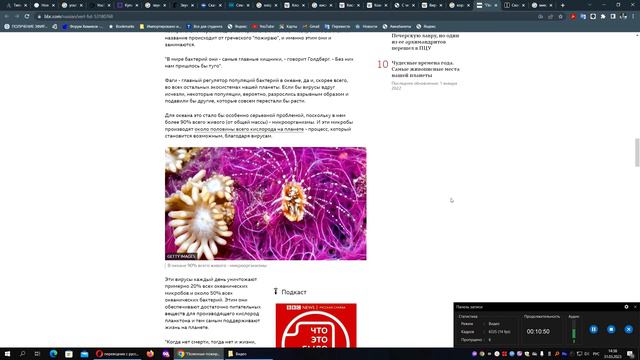This screenshot has width=640, height=360.
Task: Open the Авиабилеты bookmark
Action: click(x=397, y=26)
